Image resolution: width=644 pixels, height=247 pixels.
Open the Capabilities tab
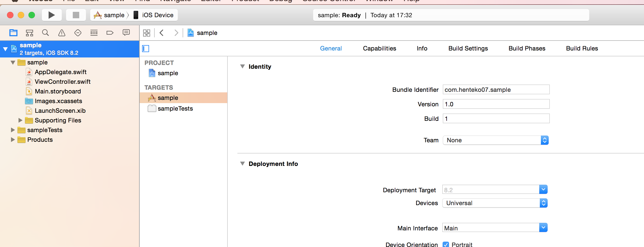pos(379,48)
